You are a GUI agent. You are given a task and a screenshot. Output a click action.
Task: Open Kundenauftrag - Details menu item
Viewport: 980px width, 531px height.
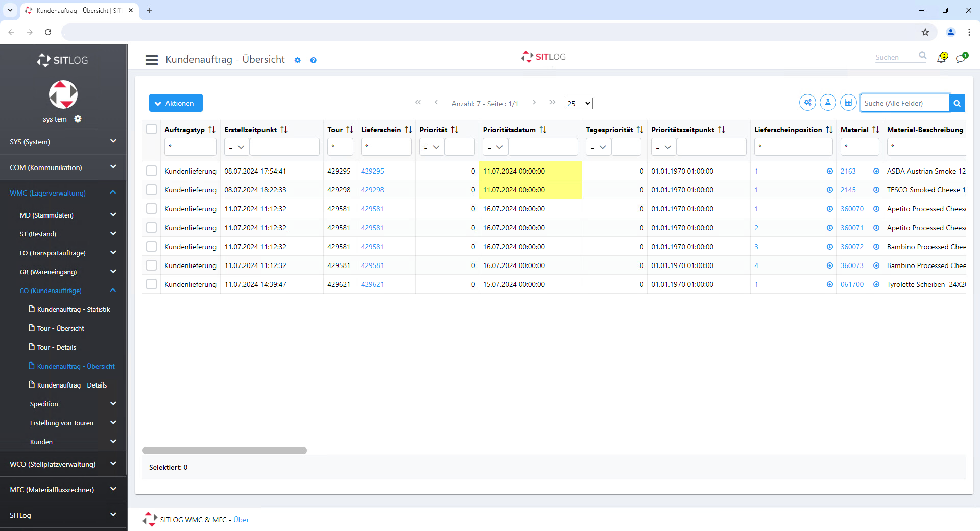tap(71, 385)
